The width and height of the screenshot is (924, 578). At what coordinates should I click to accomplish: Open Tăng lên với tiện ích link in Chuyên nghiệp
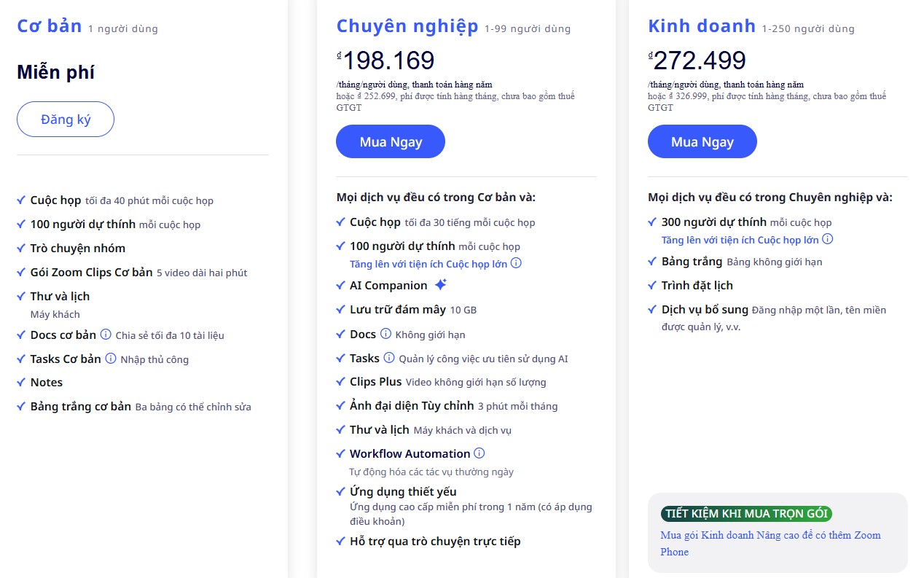coord(428,264)
